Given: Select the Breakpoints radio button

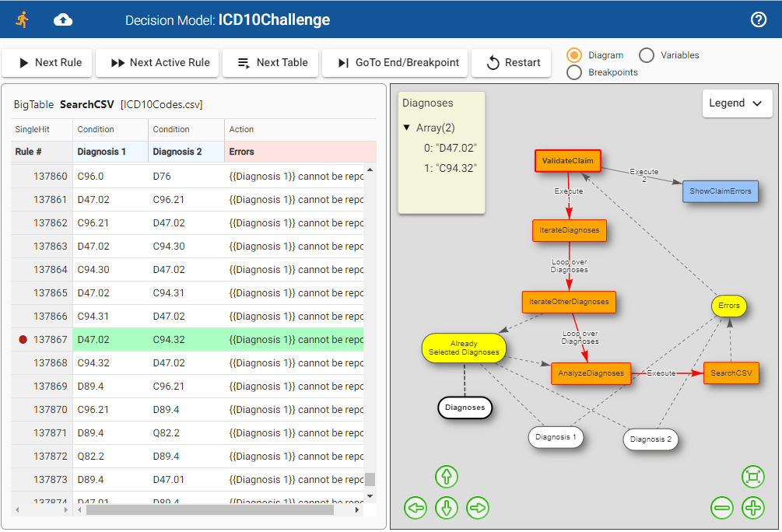Looking at the screenshot, I should coord(574,72).
